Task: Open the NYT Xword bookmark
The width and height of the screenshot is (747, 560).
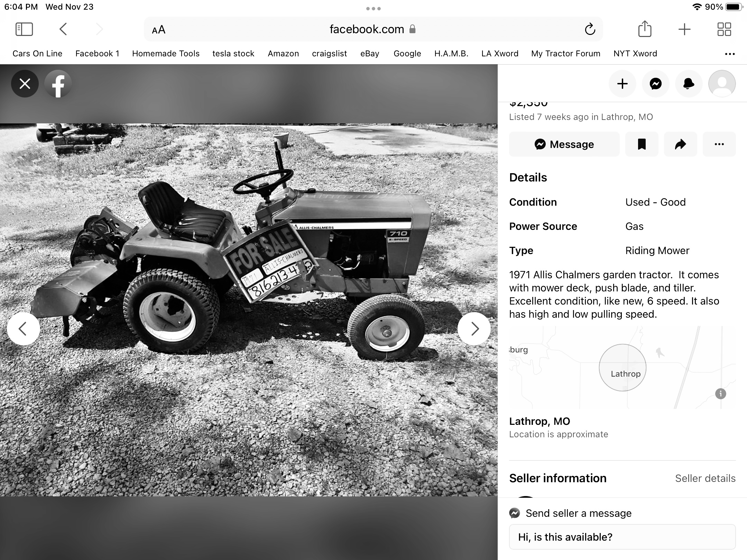Action: (635, 54)
